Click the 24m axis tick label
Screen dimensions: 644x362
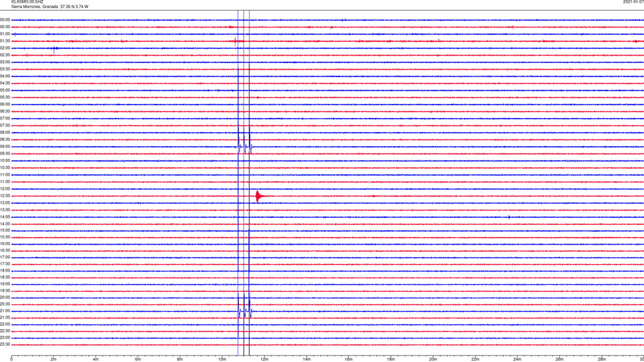[517, 359]
